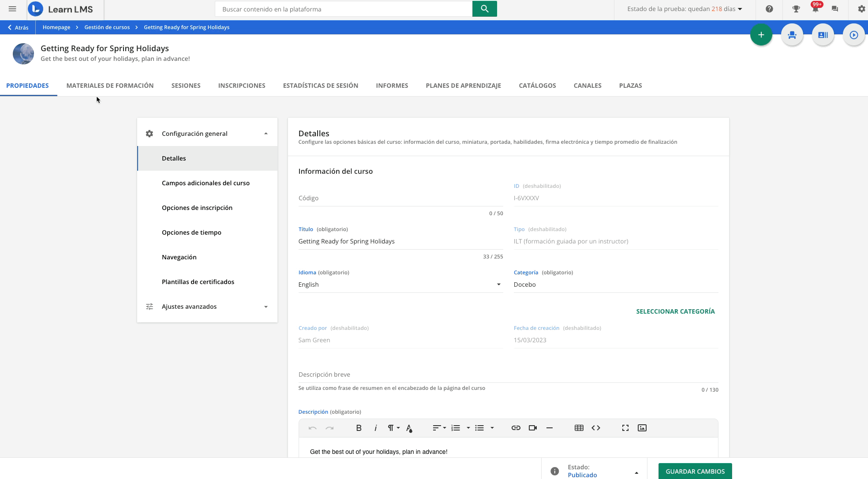Click the Guardar cambios button
The image size is (868, 479).
pyautogui.click(x=695, y=471)
